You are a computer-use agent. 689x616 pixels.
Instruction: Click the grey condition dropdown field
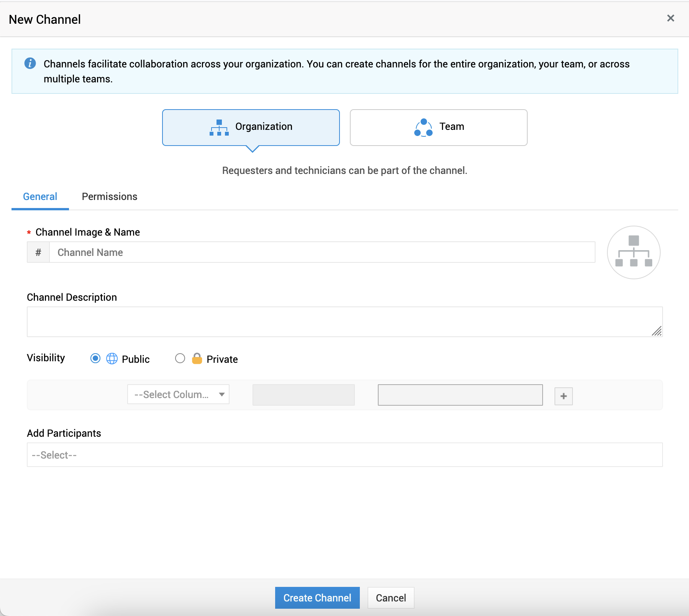(303, 395)
